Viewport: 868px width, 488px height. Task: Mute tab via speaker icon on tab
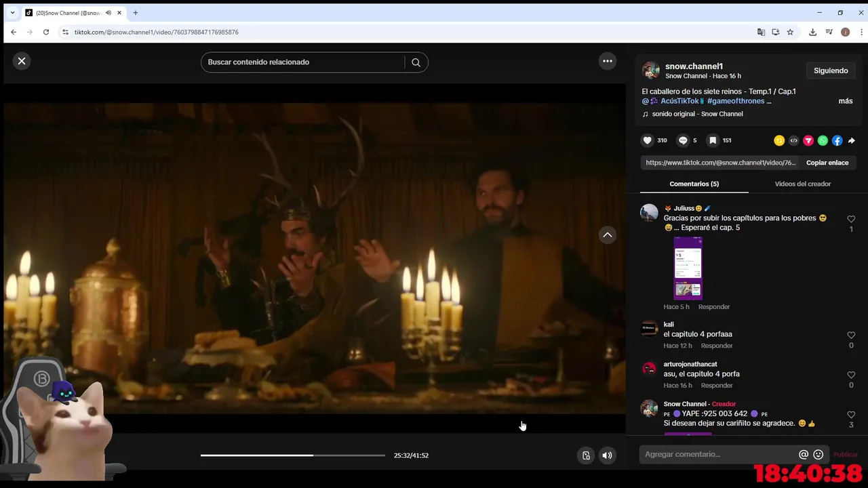(108, 13)
